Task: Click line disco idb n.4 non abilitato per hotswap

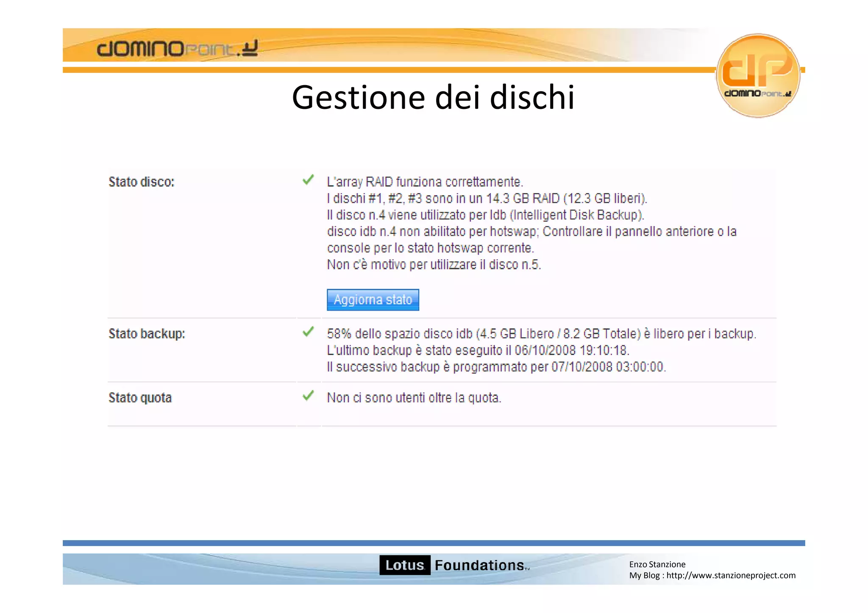Action: click(532, 232)
